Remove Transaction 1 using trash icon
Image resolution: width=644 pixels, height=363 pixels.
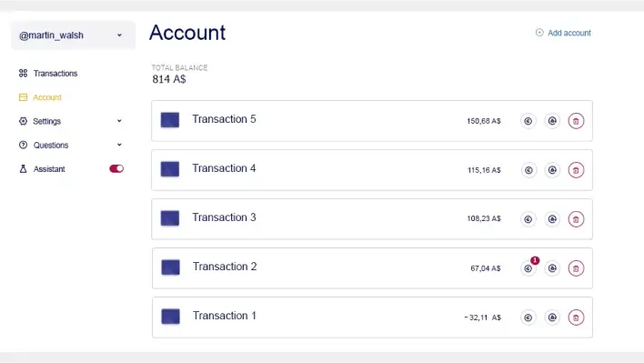pyautogui.click(x=576, y=318)
